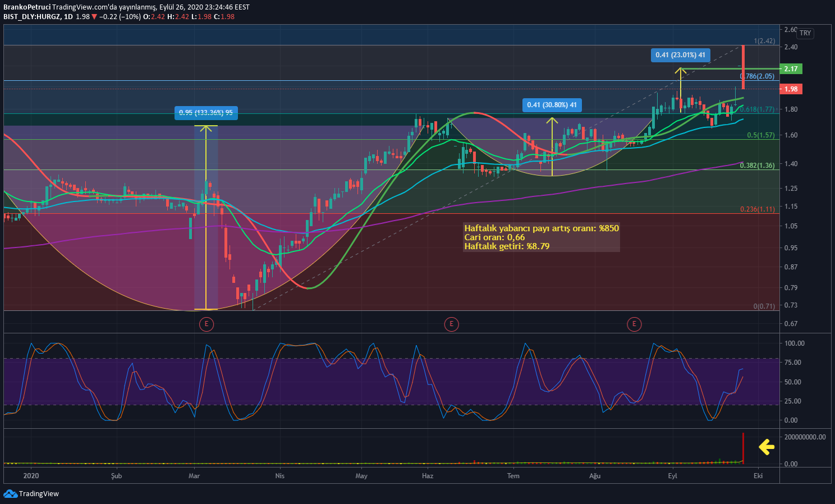835x504 pixels.
Task: Click the red 1.98 current price tag
Action: pos(791,89)
